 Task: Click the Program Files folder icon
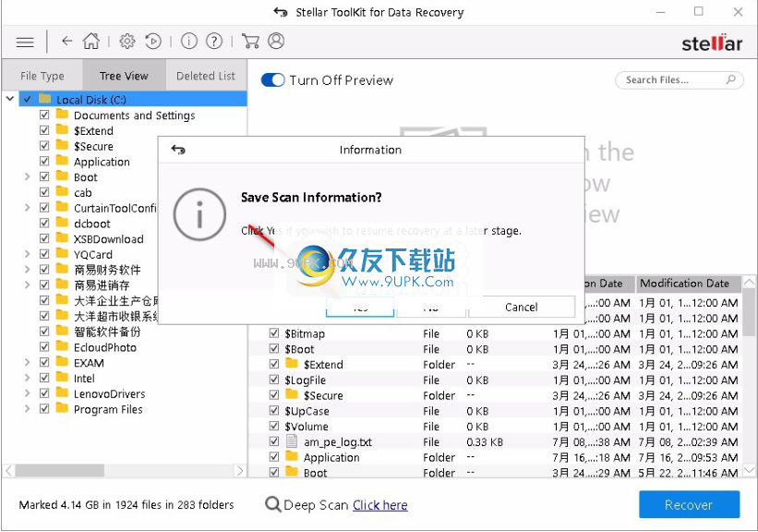click(x=62, y=408)
